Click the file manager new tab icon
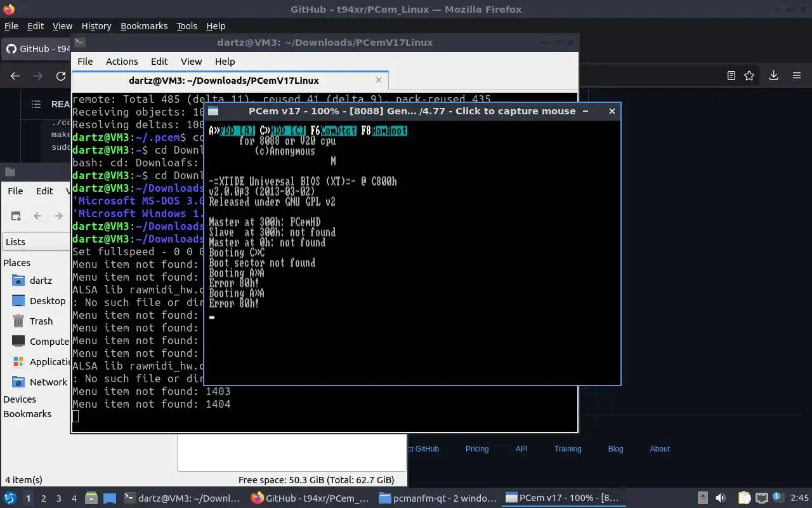This screenshot has height=508, width=812. tap(16, 216)
